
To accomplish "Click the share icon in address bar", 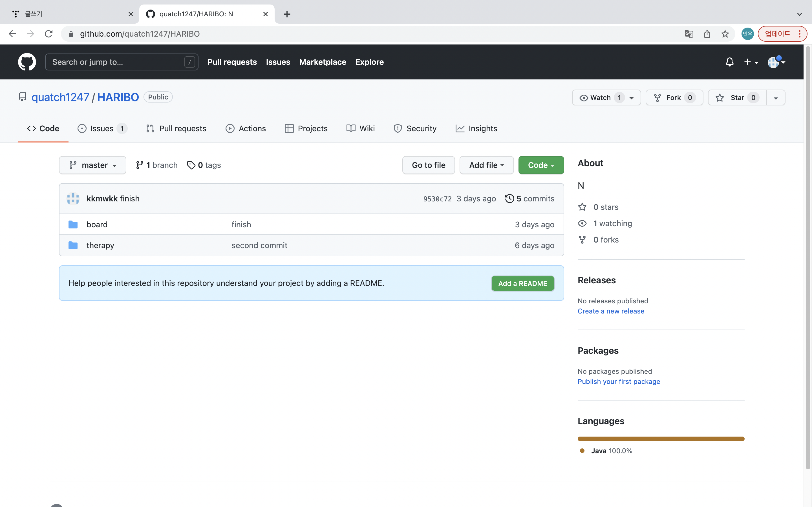I will pyautogui.click(x=707, y=34).
